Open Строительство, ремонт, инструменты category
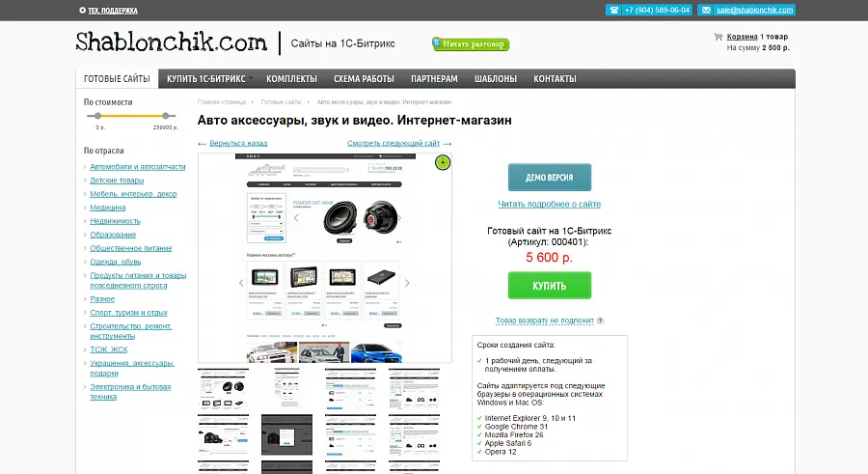 coord(130,331)
